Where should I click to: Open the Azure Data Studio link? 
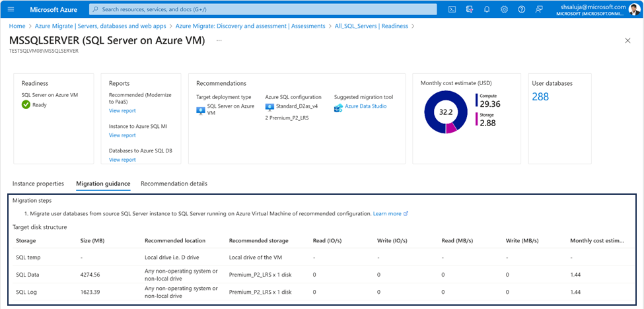point(365,106)
